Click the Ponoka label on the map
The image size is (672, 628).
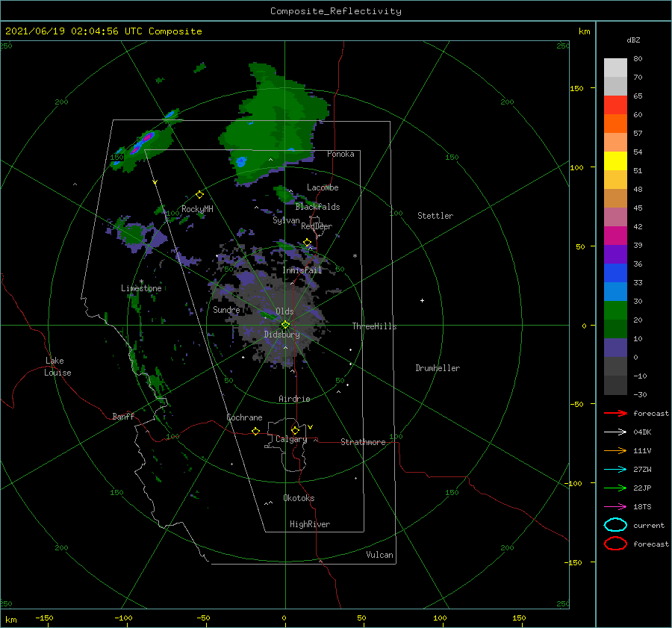pyautogui.click(x=340, y=154)
